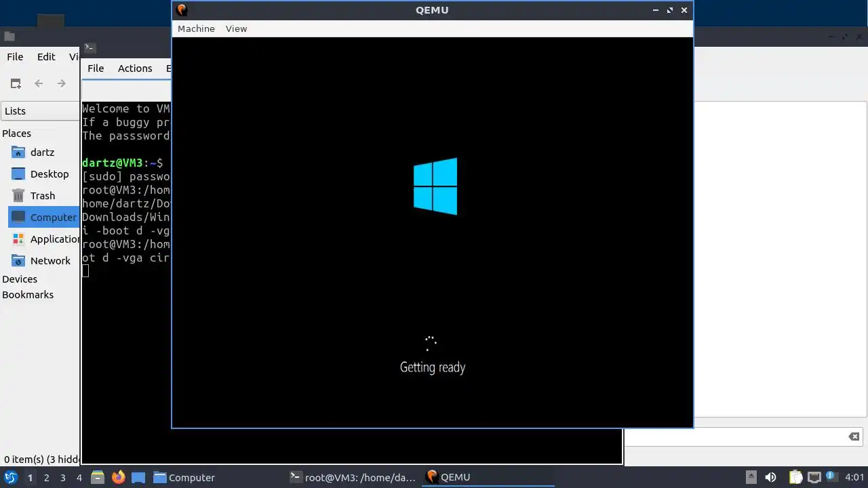The height and width of the screenshot is (488, 868).
Task: Click the dartz@VM3 terminal prompt
Action: [122, 163]
